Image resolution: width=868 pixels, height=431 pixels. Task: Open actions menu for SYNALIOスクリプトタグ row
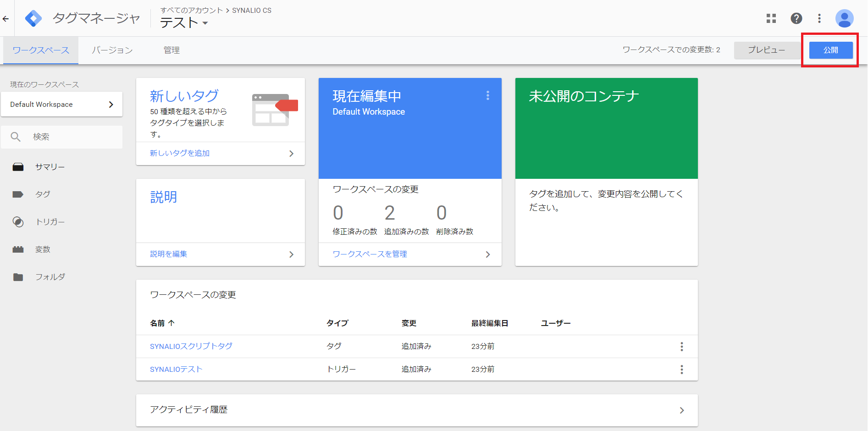coord(682,347)
